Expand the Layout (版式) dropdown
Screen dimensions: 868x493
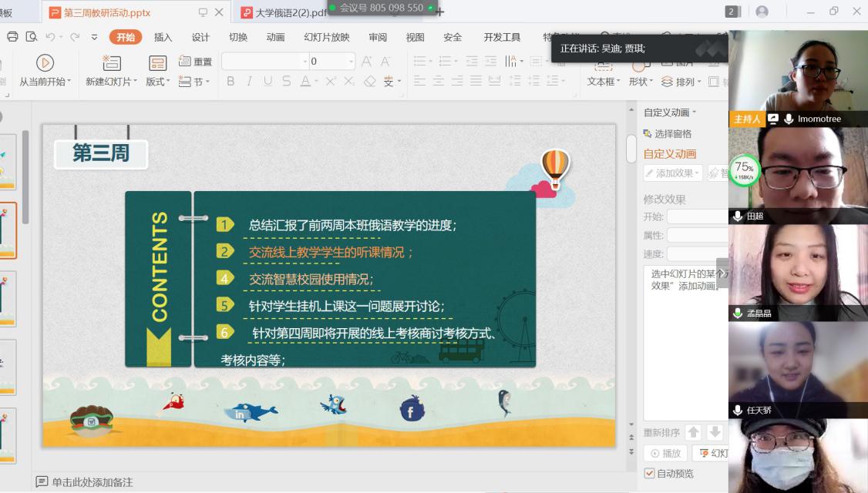(159, 82)
